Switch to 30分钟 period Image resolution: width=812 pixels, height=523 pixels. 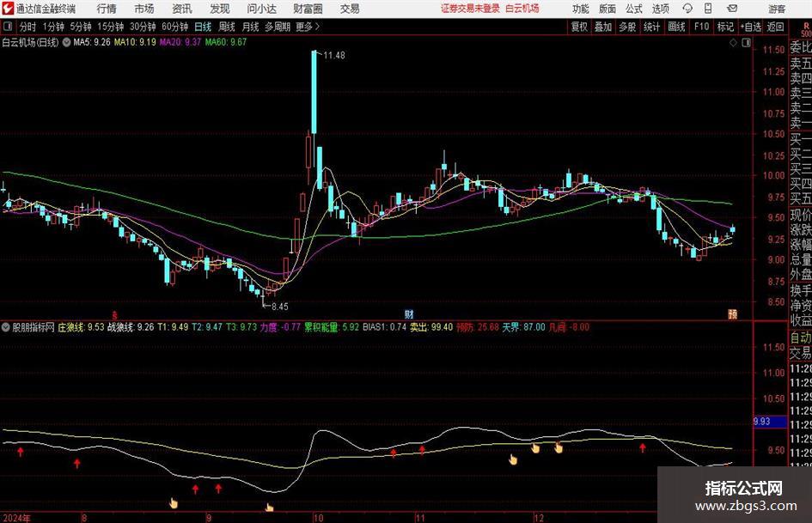[143, 27]
